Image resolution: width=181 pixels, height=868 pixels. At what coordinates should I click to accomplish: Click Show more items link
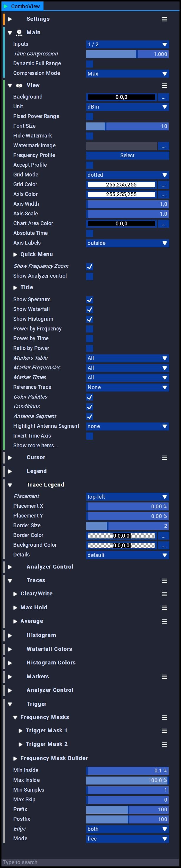pos(35,446)
